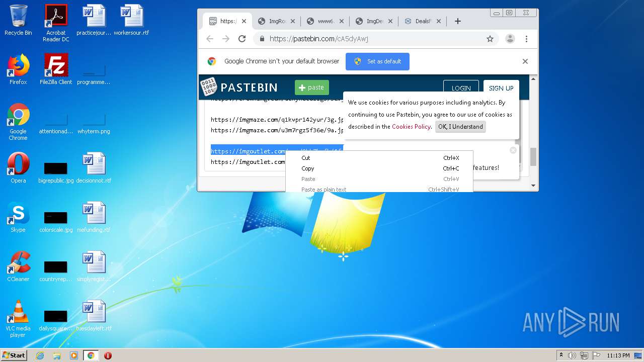Viewport: 644px width, 362px height.
Task: Click the taskbar clock 11:13 PM
Action: [x=618, y=355]
